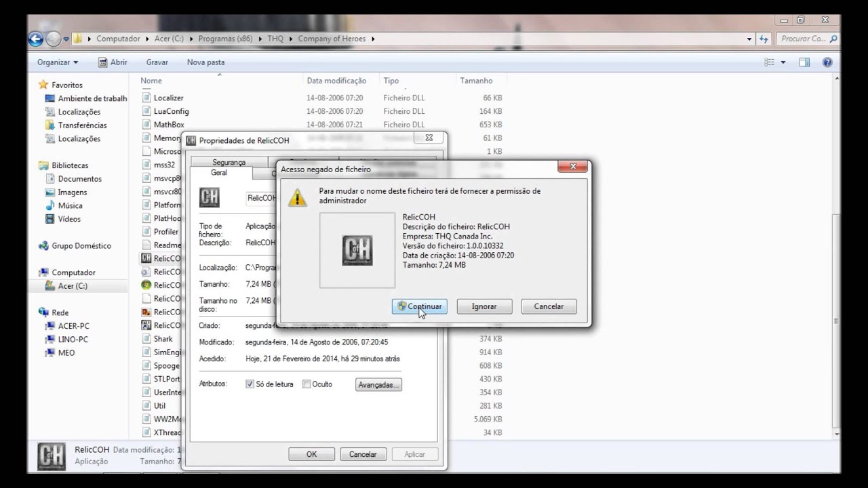Cancel the access denied dialog

tap(549, 306)
